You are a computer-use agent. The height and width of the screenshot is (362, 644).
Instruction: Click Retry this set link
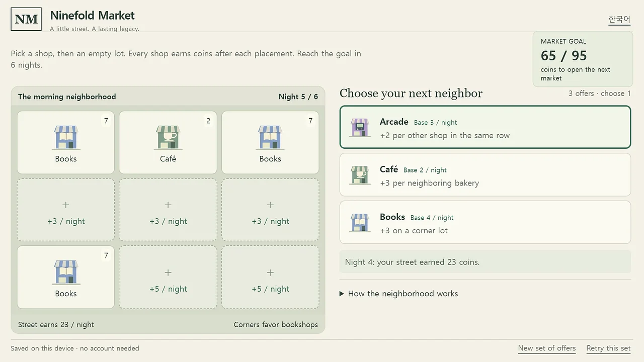click(x=608, y=348)
